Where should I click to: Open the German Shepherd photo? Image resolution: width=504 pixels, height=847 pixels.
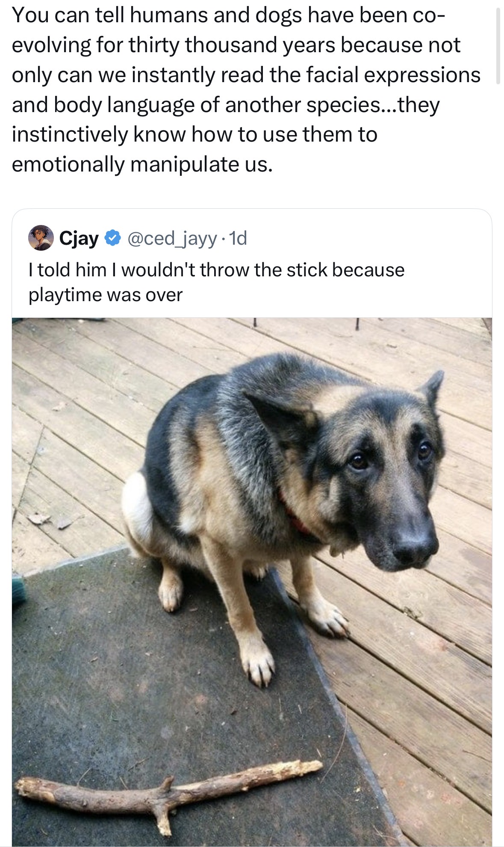pyautogui.click(x=252, y=556)
